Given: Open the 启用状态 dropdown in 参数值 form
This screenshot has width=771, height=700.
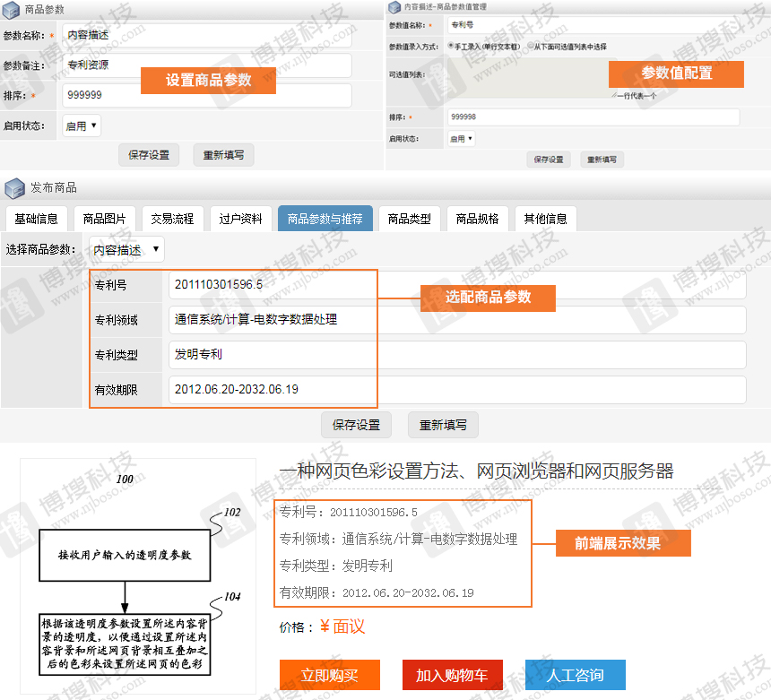Looking at the screenshot, I should click(461, 139).
